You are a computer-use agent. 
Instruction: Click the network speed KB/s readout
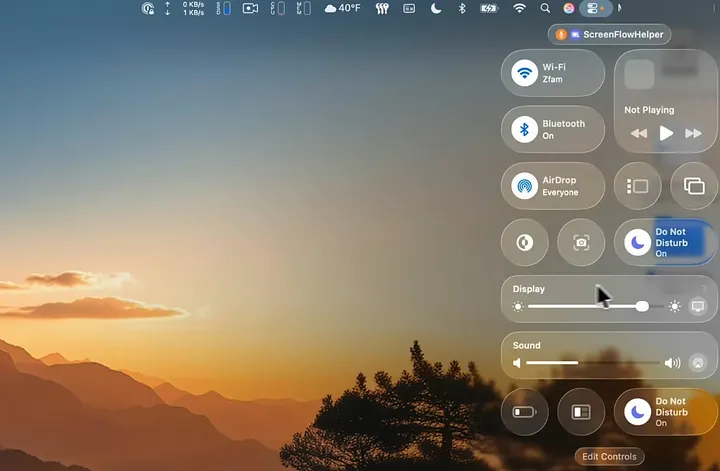click(193, 8)
